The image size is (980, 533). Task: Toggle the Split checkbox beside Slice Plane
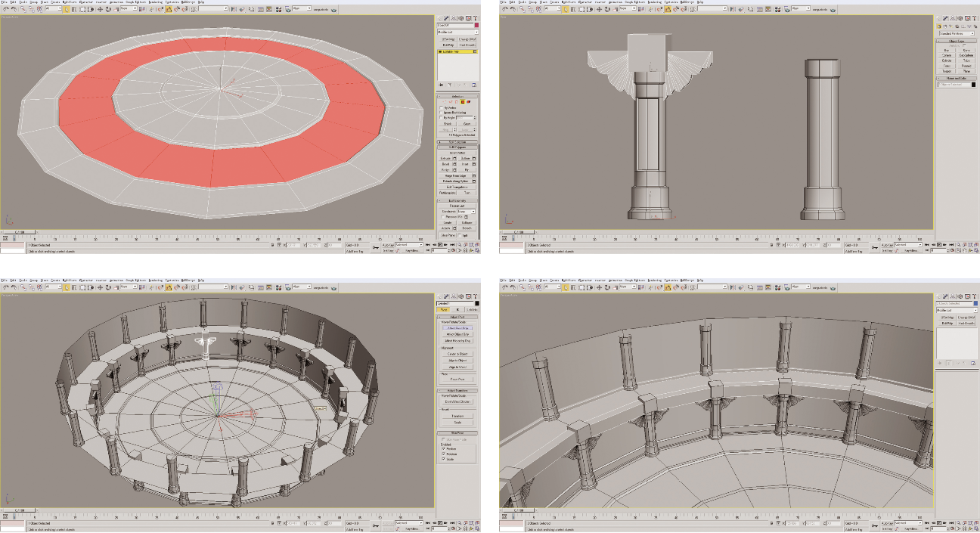(x=460, y=235)
